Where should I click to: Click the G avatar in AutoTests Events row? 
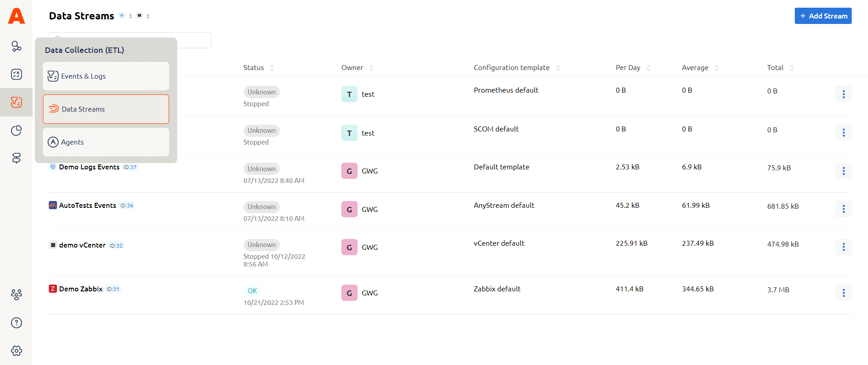[x=349, y=209]
